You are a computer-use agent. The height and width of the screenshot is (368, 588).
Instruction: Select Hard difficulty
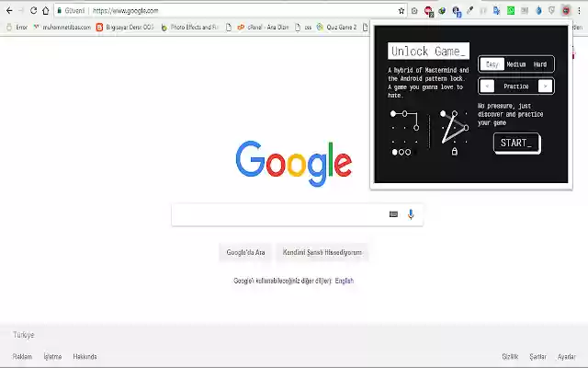pyautogui.click(x=540, y=64)
